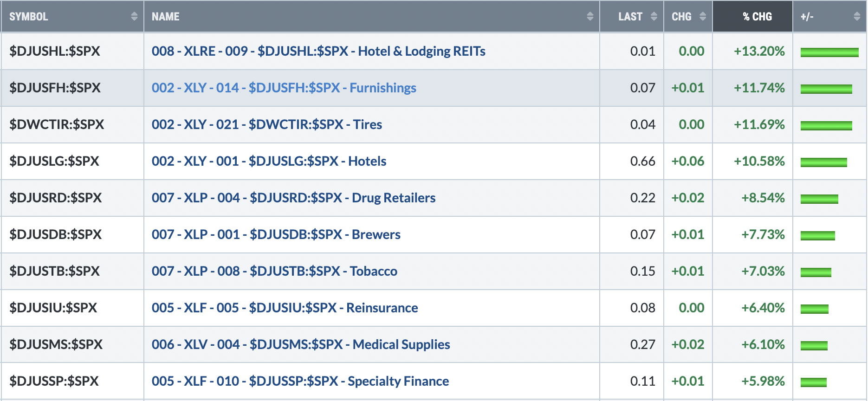The width and height of the screenshot is (868, 401).
Task: Click the +8.54% value for Drug Retailers
Action: coord(763,198)
